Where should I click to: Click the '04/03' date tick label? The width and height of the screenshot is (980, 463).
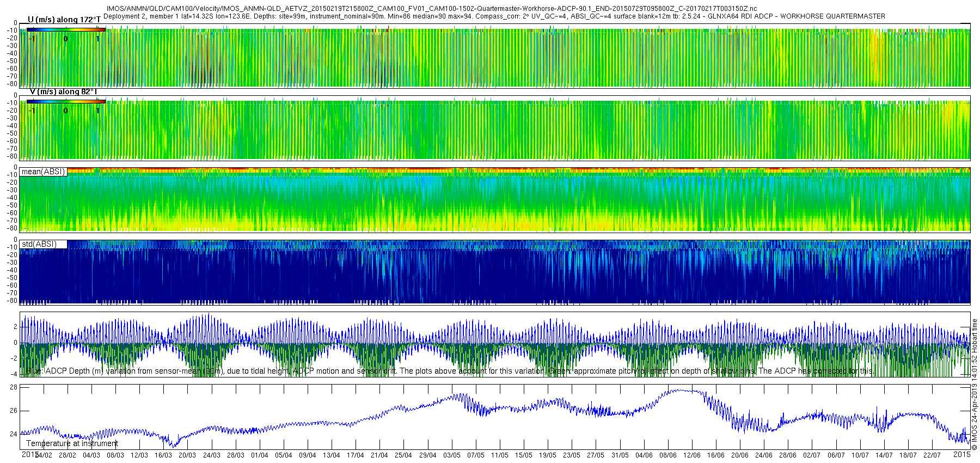point(91,455)
